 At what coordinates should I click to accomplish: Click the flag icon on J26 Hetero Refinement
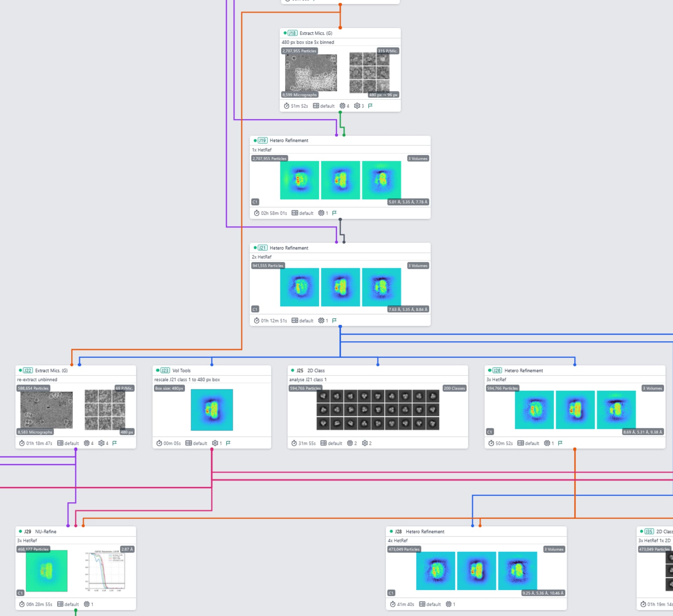[x=560, y=443]
